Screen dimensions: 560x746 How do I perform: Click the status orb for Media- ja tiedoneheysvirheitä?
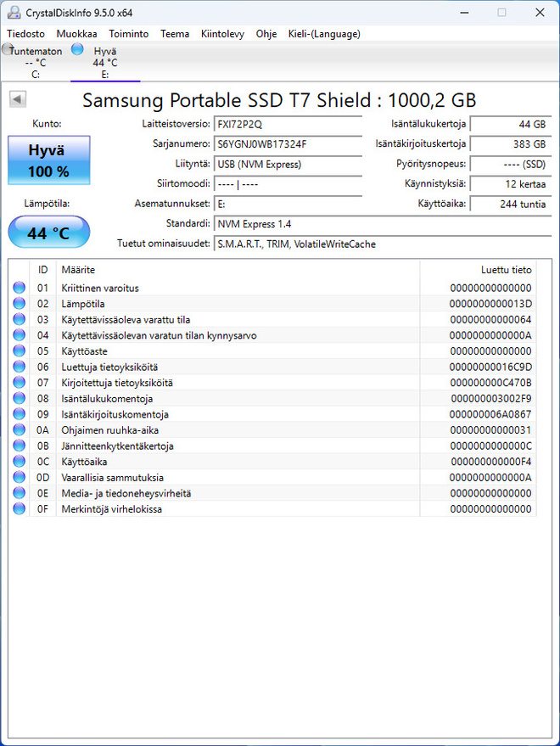(19, 492)
